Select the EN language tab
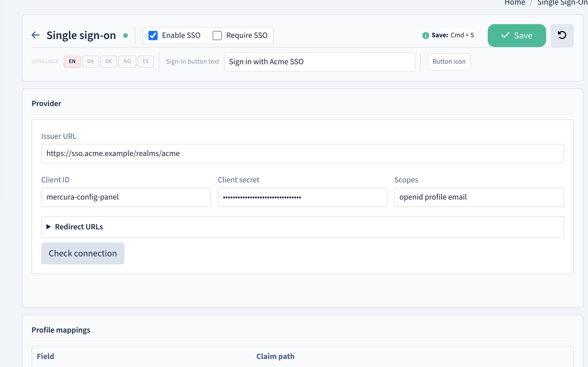 coord(72,61)
